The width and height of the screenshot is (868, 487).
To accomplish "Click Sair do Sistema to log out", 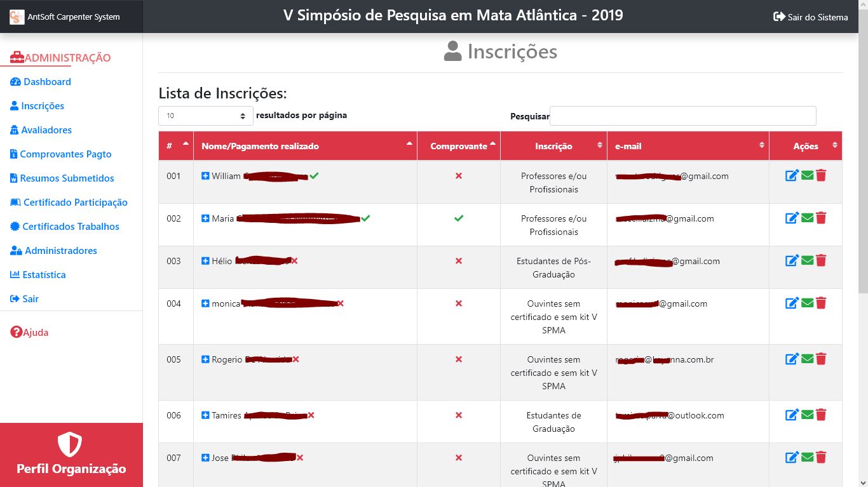I will [x=810, y=17].
